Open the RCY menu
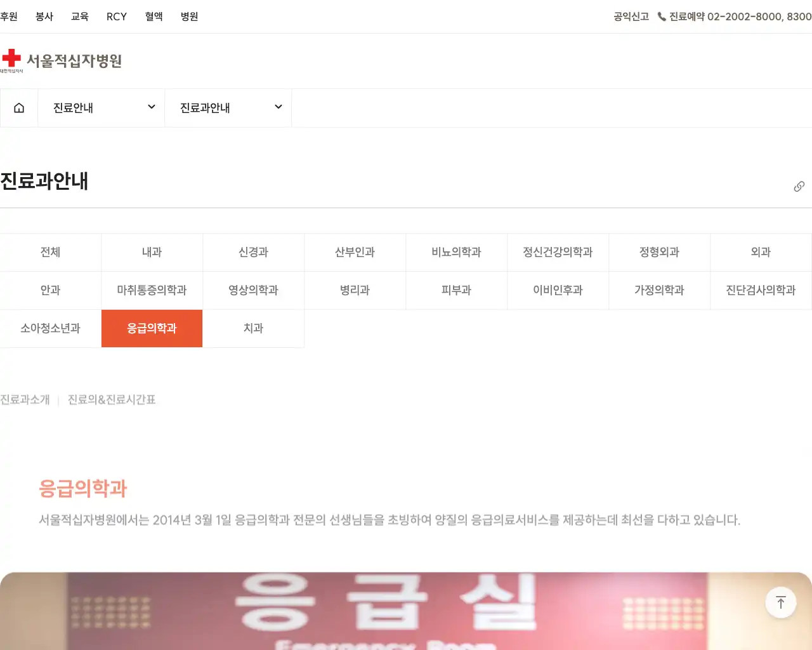812x650 pixels. 117,17
